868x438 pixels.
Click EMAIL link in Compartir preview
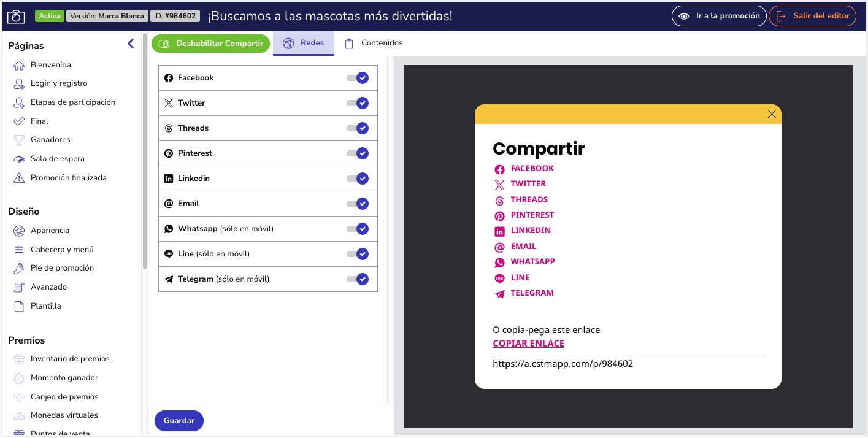click(523, 247)
